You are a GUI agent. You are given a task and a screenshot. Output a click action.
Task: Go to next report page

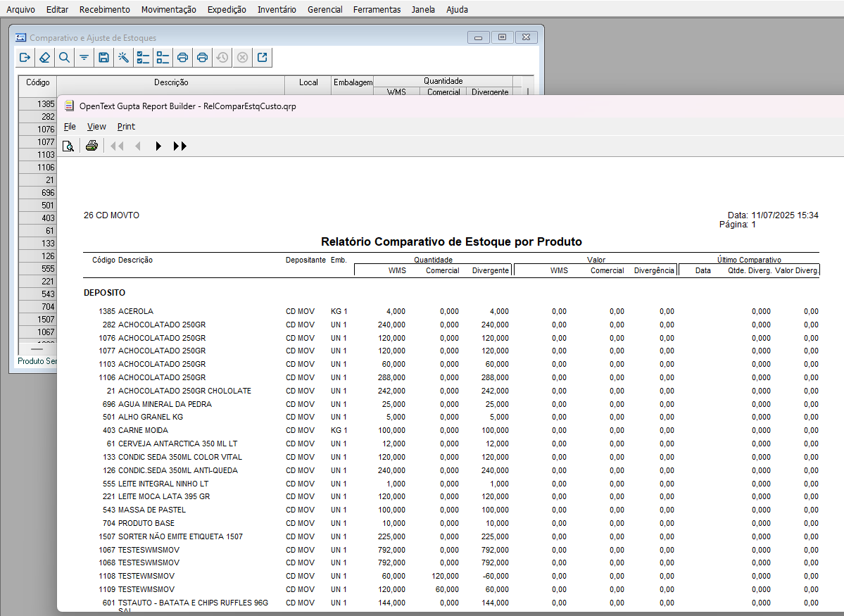(158, 146)
